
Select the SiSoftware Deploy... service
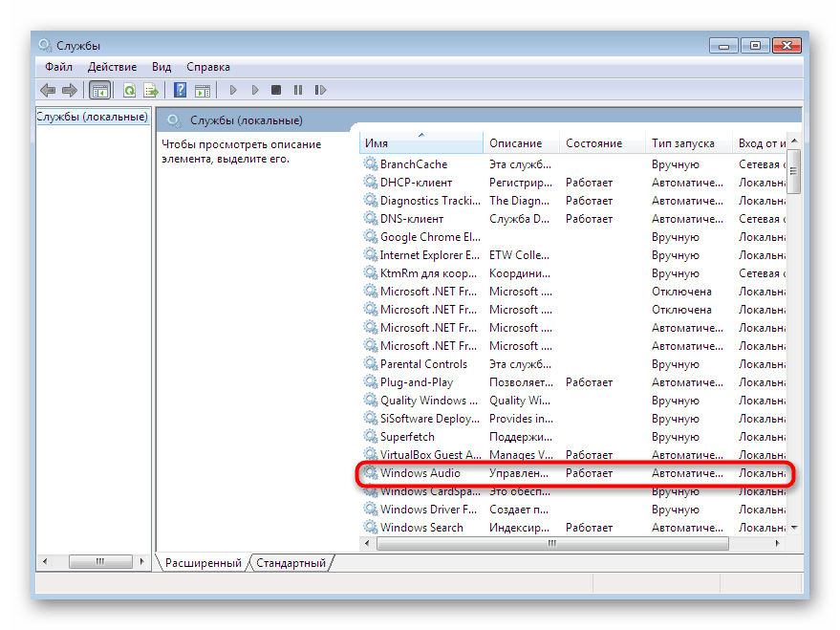tap(430, 419)
